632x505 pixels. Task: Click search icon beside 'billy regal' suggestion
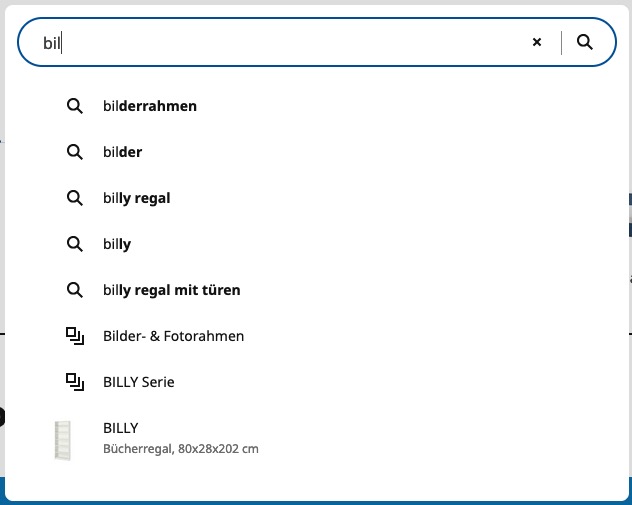click(75, 198)
